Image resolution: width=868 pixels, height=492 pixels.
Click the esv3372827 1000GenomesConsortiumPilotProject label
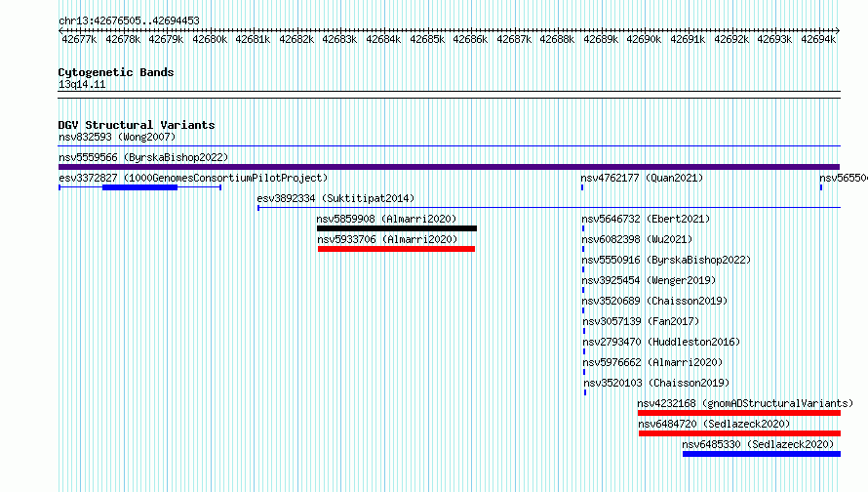coord(193,178)
